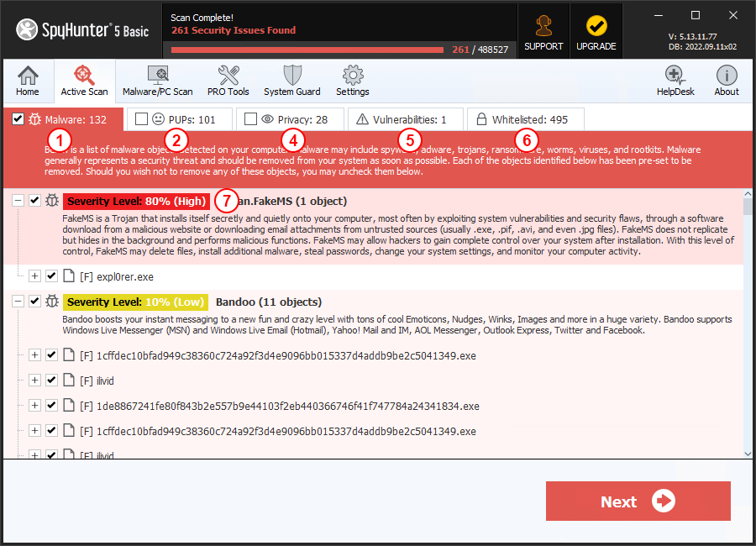756x546 pixels.
Task: Open Settings gear in the toolbar
Action: coord(353,81)
